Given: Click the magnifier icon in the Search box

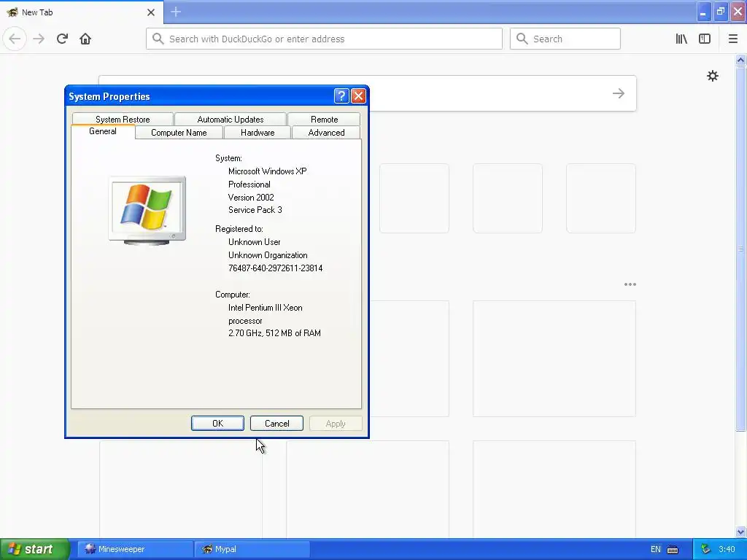Looking at the screenshot, I should [x=522, y=39].
